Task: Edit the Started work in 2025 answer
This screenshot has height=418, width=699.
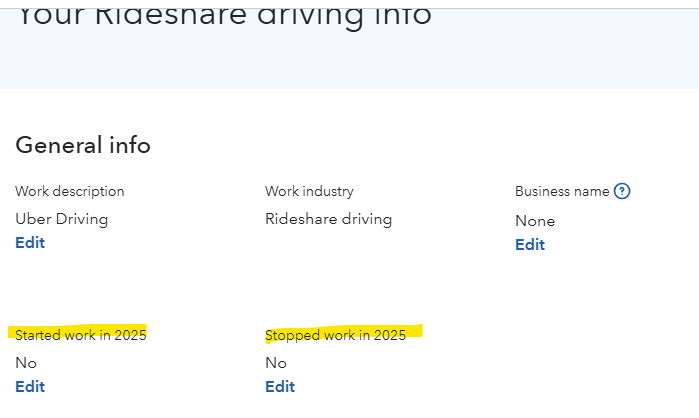Action: pos(30,386)
